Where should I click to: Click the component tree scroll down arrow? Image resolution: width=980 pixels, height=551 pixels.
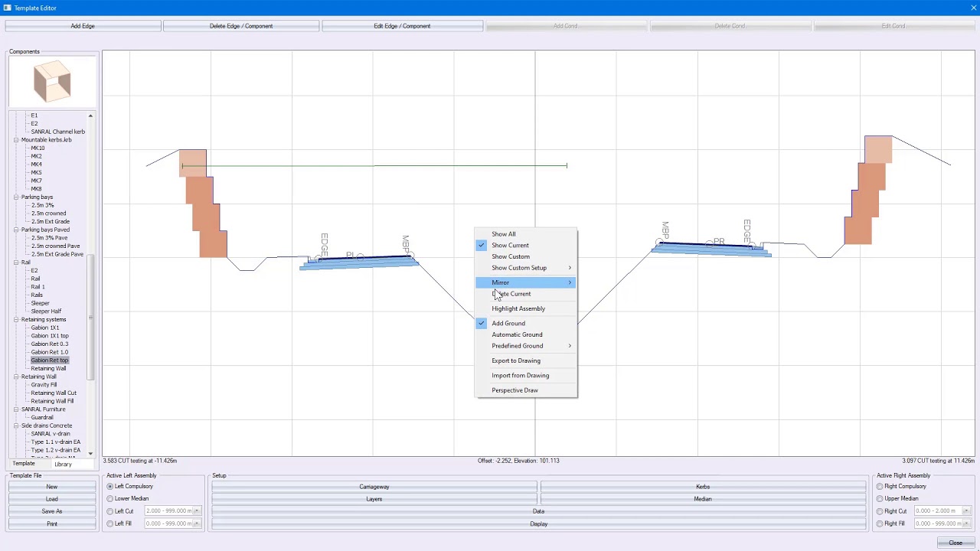90,453
